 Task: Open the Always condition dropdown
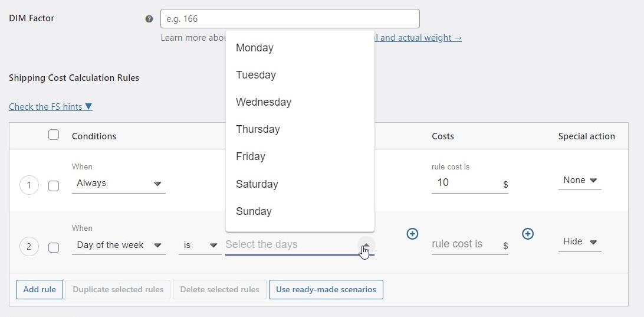click(x=119, y=184)
